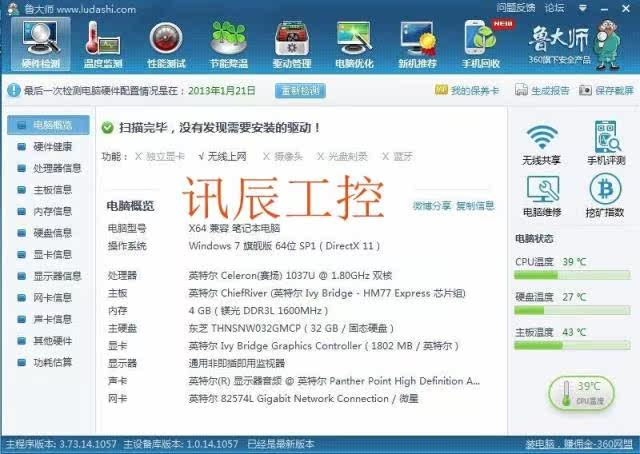Click 操作系统 Windows 7 value
640x454 pixels.
click(x=284, y=246)
